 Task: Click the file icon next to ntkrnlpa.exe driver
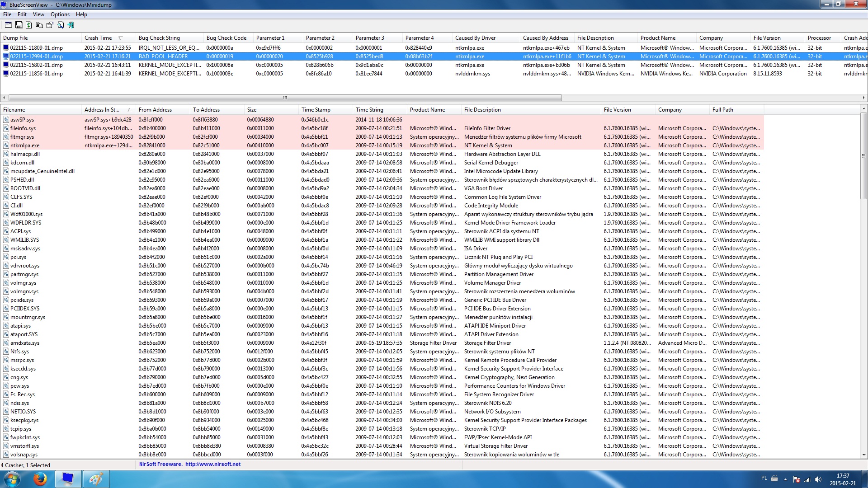coord(6,145)
